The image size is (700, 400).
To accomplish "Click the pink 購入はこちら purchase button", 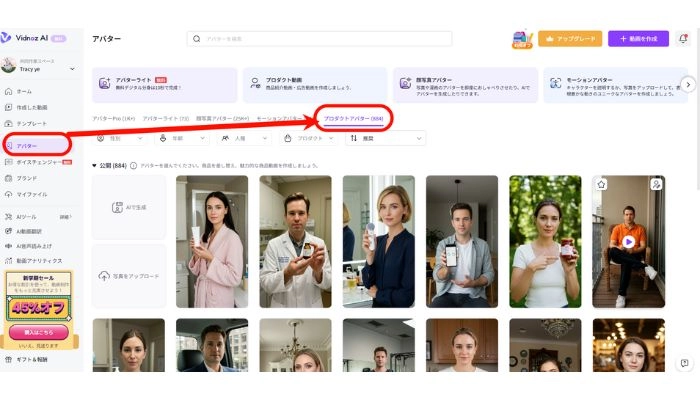I will [39, 332].
